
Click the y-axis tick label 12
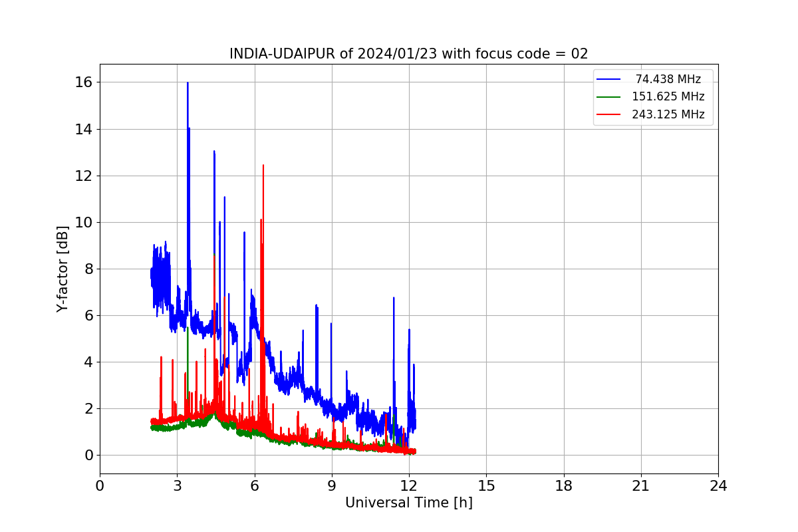tap(85, 176)
